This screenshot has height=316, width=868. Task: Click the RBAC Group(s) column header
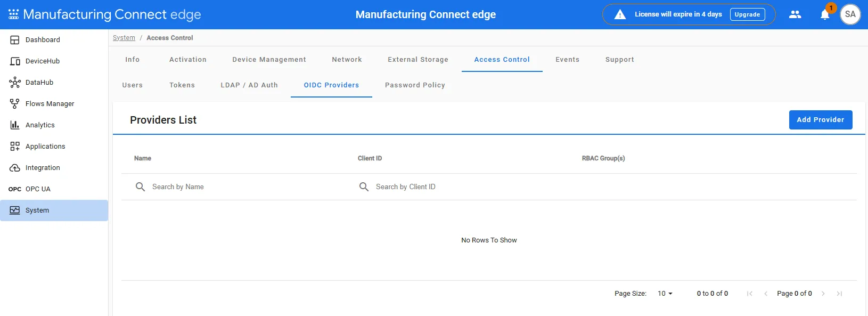(603, 158)
